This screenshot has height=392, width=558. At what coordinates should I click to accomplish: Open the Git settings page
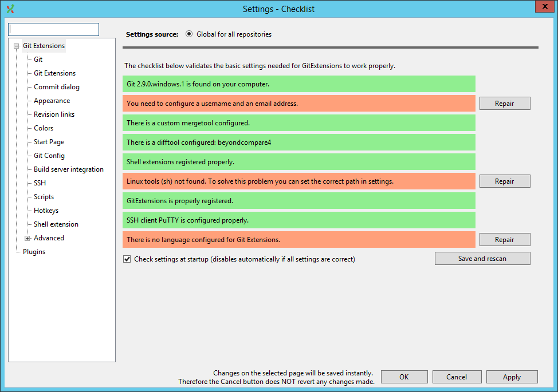pos(38,60)
